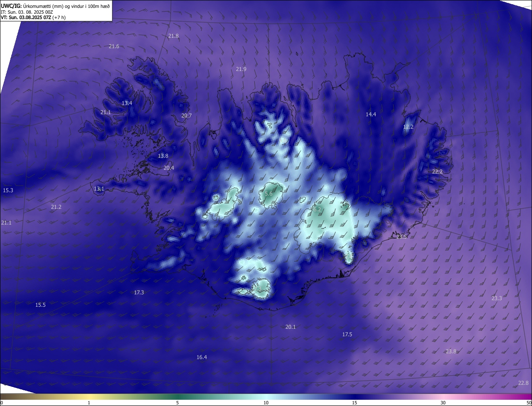The image size is (532, 406).
Task: Click the 16.4 value label
Action: (202, 357)
